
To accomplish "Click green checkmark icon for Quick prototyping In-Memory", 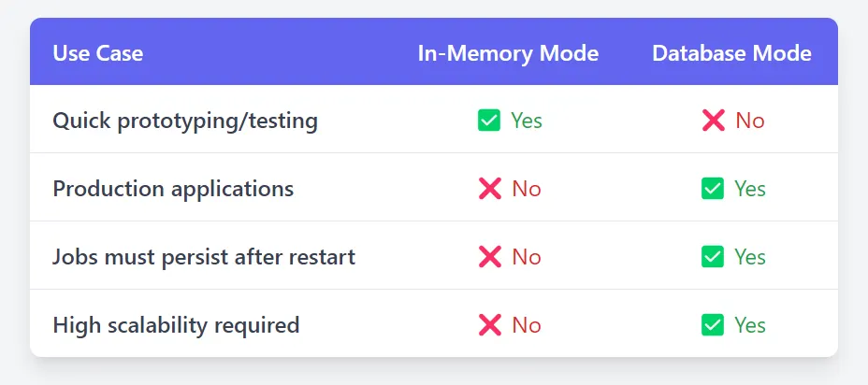I will (x=489, y=120).
